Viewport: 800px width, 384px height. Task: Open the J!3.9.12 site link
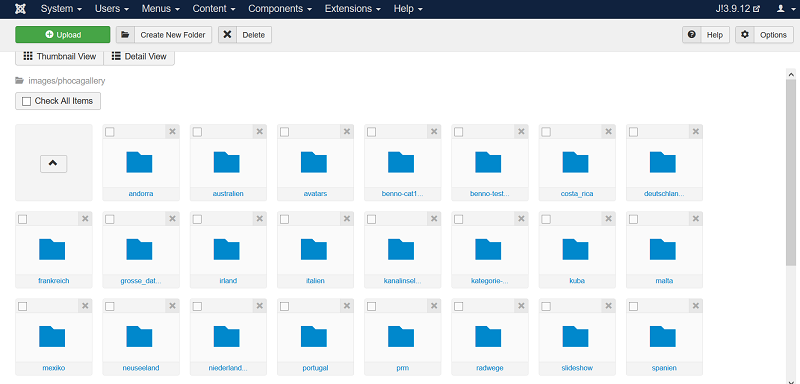coord(738,9)
